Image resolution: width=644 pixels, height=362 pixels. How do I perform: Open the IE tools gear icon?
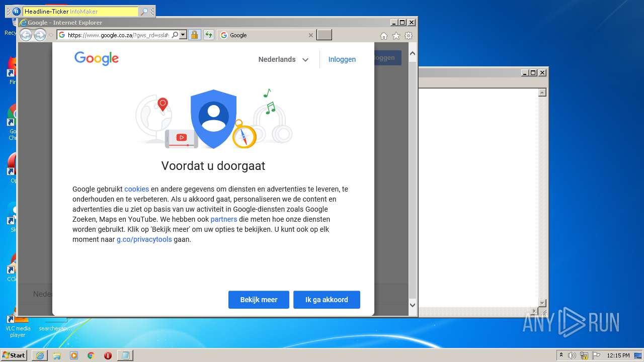click(409, 36)
